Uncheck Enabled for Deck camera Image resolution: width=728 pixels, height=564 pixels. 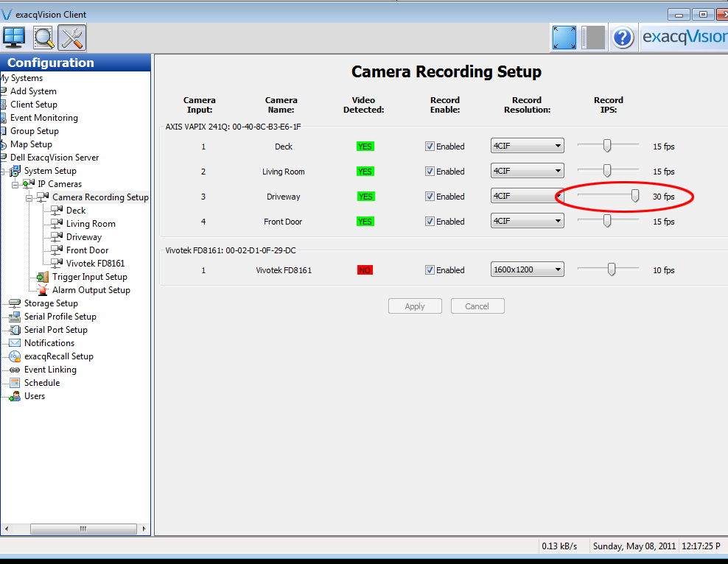coord(430,147)
